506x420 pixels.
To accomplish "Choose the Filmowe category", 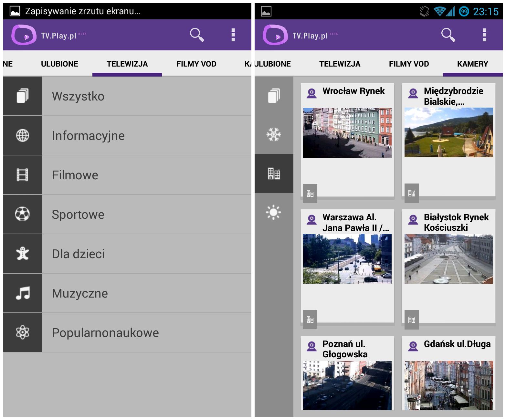I will click(x=127, y=175).
